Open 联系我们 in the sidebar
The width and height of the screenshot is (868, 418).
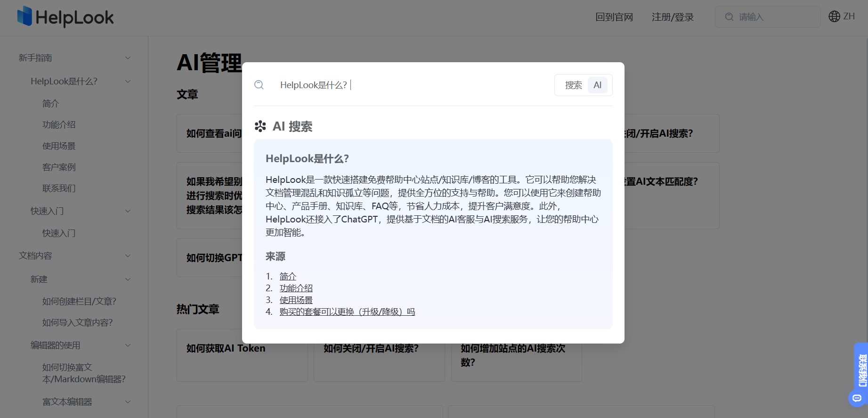click(x=59, y=188)
